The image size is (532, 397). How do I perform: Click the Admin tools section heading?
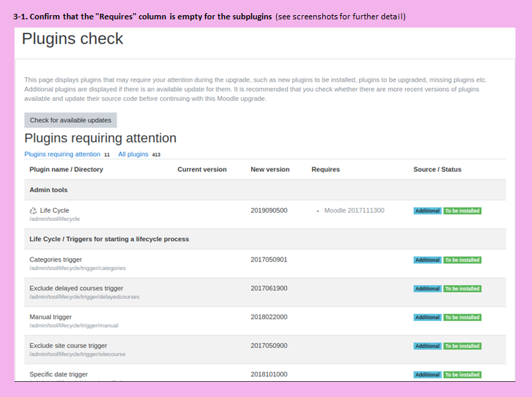click(48, 190)
